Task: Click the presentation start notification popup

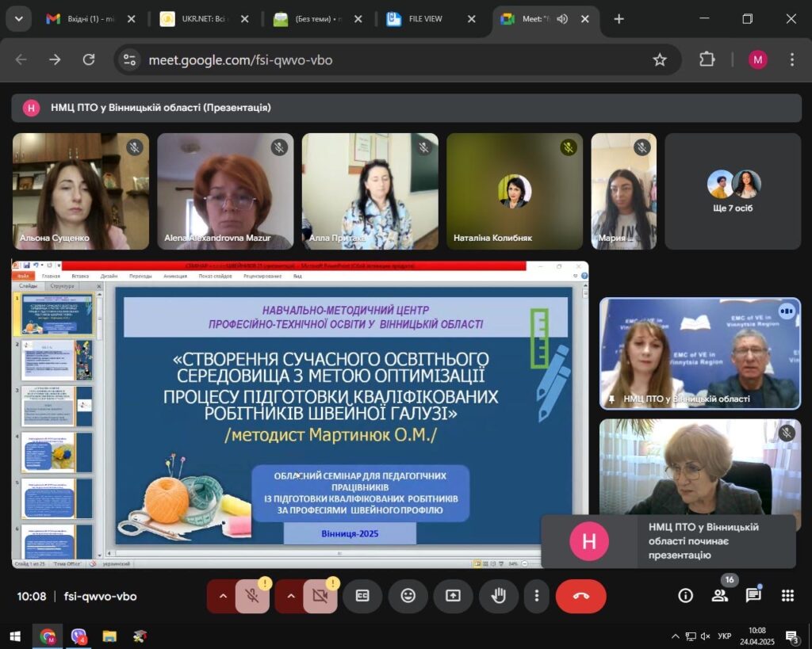Action: [668, 541]
